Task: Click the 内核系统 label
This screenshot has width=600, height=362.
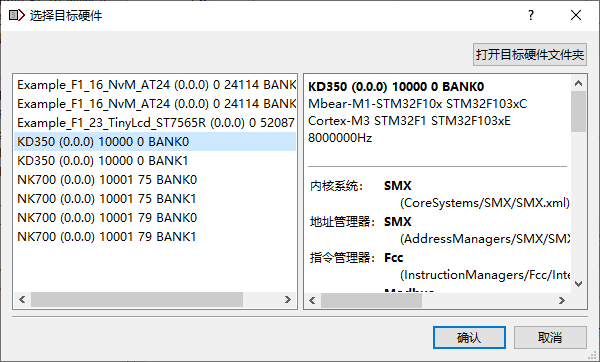Action: [x=336, y=186]
